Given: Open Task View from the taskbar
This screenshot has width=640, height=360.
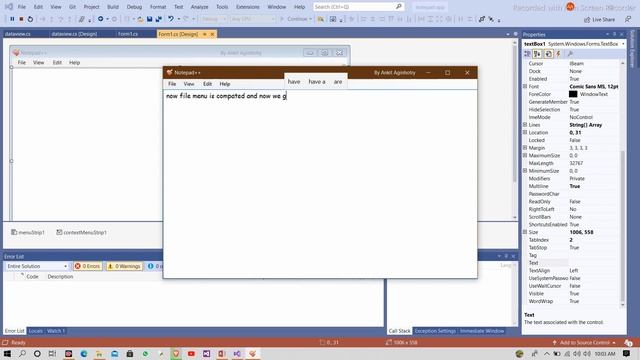Looking at the screenshot, I should click(x=52, y=353).
